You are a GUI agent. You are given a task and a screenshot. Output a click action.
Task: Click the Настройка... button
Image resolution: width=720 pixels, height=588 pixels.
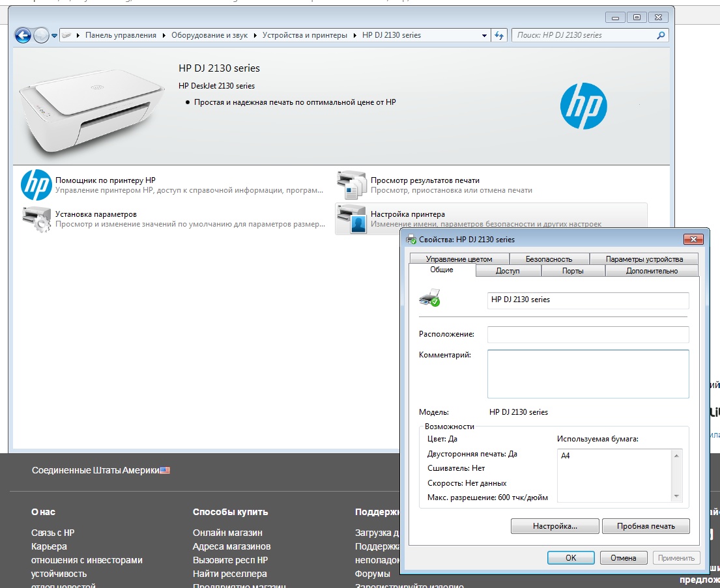coord(554,526)
